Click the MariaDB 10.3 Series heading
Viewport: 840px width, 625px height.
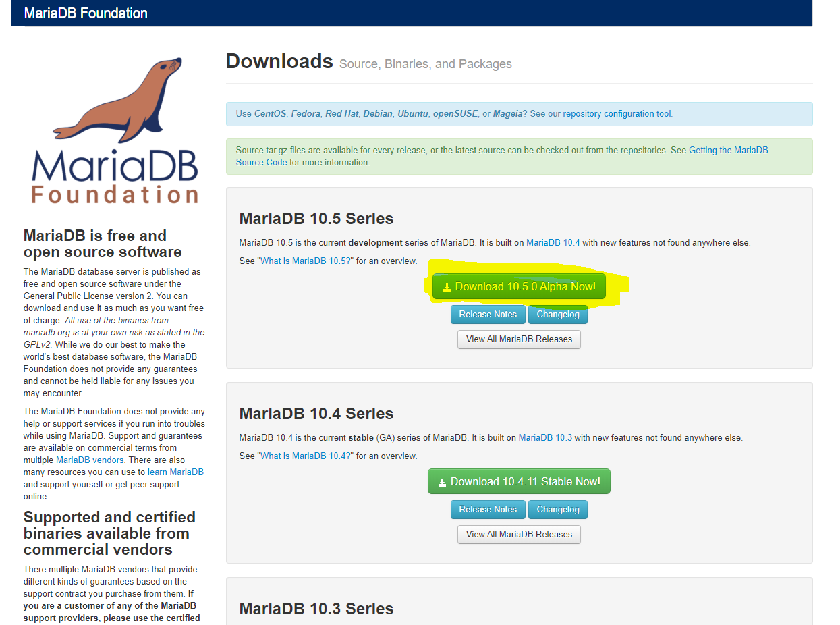[x=316, y=609]
